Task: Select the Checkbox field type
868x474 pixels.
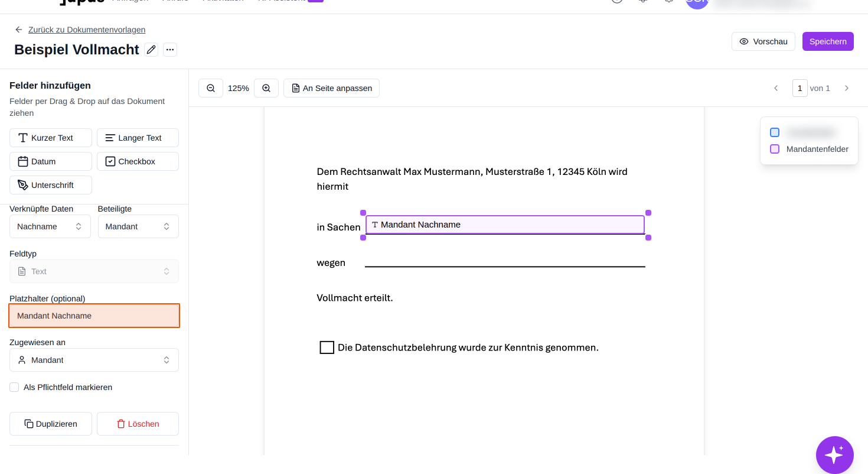Action: [x=138, y=161]
